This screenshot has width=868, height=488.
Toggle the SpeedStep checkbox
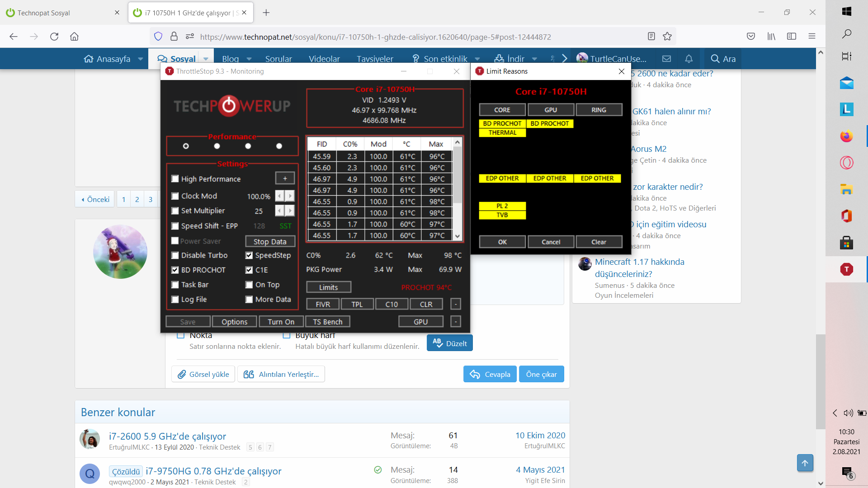click(249, 255)
